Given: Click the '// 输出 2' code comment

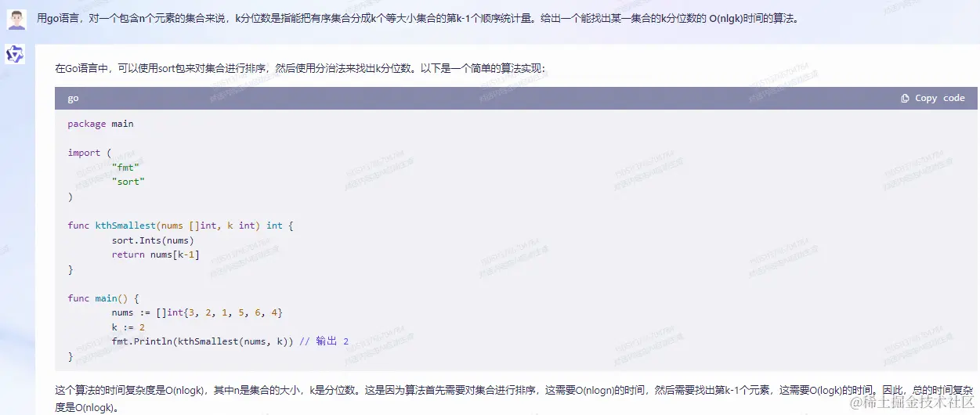Looking at the screenshot, I should [x=324, y=341].
